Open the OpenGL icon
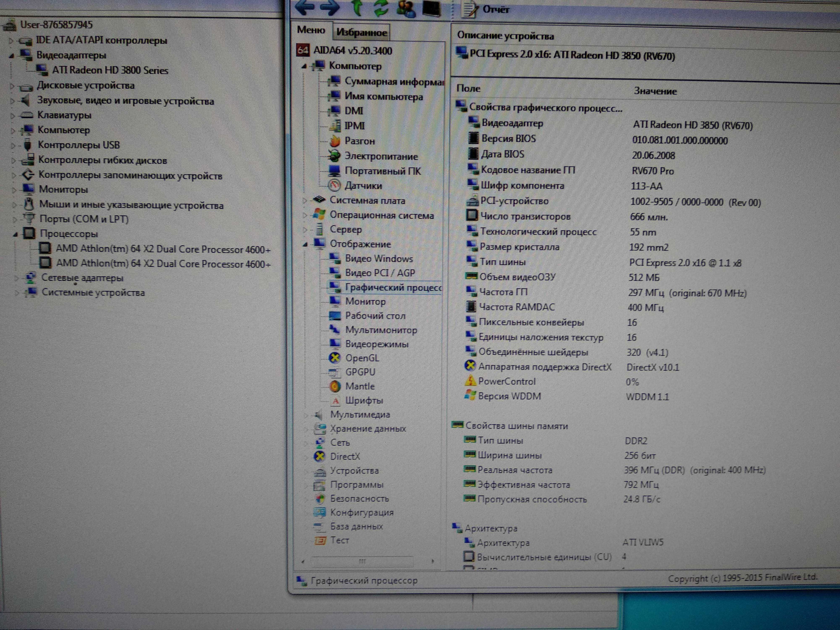Viewport: 840px width, 630px height. 335,358
